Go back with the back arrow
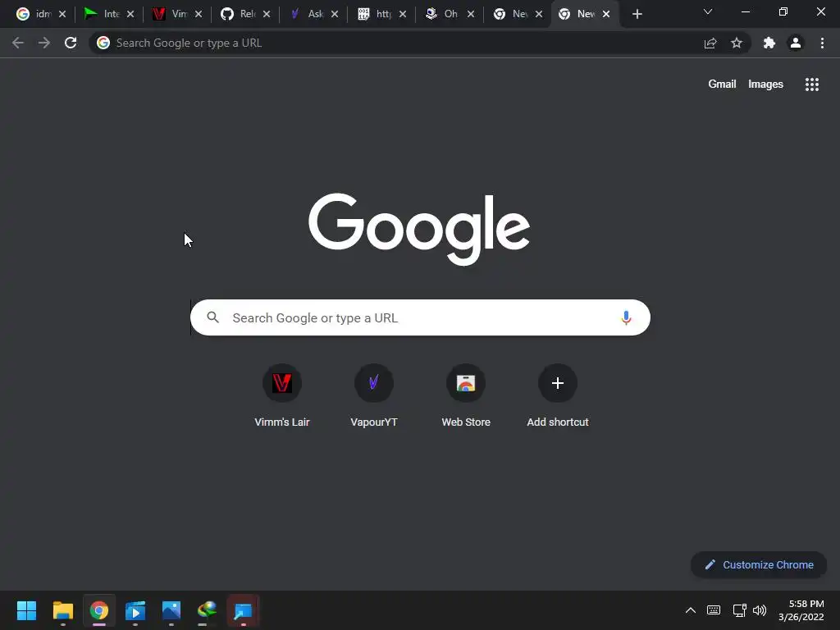Viewport: 840px width, 630px height. [18, 43]
